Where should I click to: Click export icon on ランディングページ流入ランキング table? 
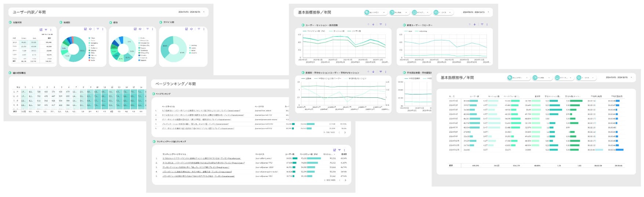334,150
